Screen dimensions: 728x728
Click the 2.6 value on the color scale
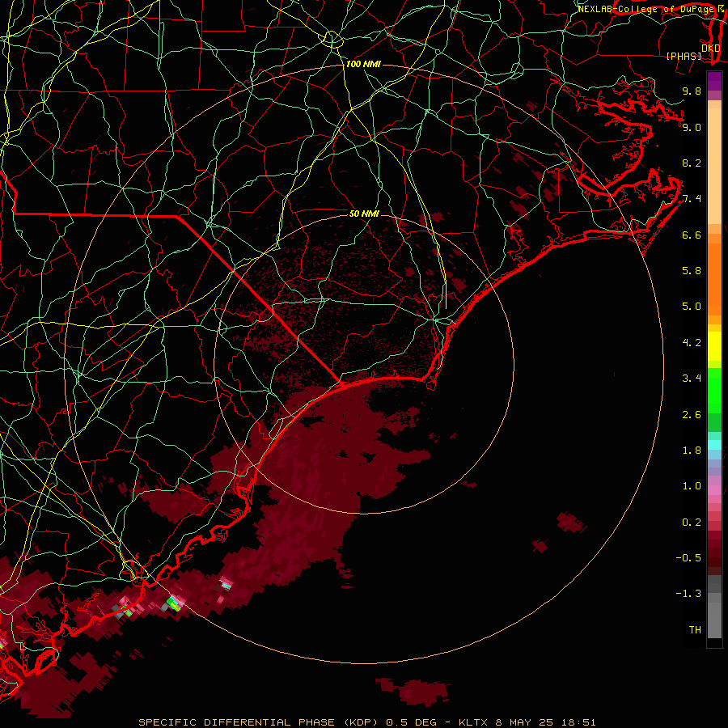point(692,414)
